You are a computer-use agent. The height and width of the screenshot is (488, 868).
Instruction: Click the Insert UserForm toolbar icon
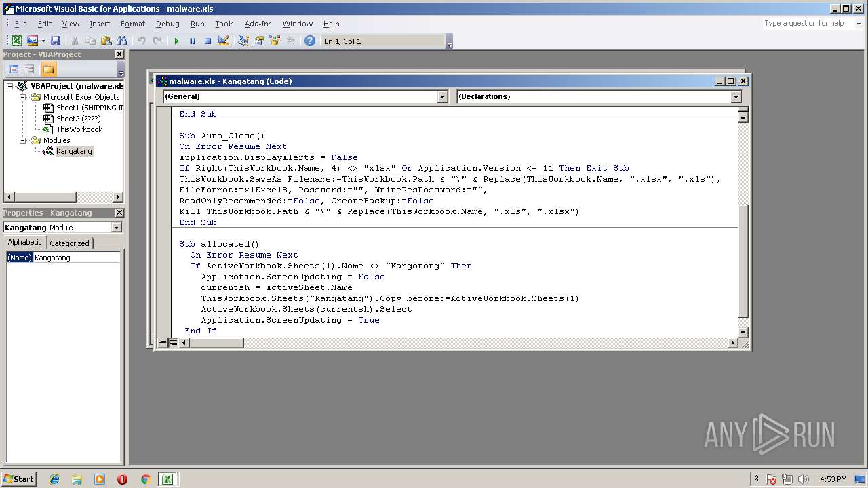pos(32,41)
